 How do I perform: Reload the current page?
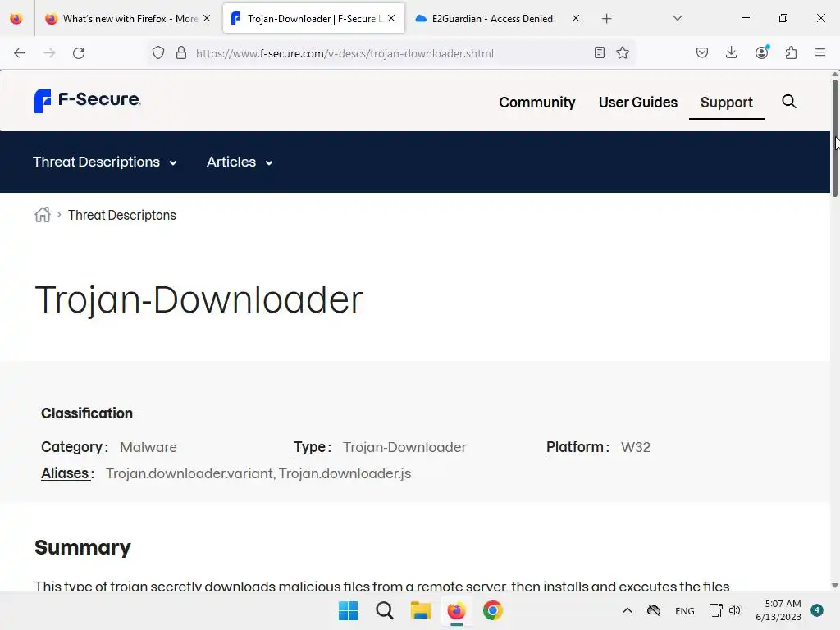click(x=79, y=53)
